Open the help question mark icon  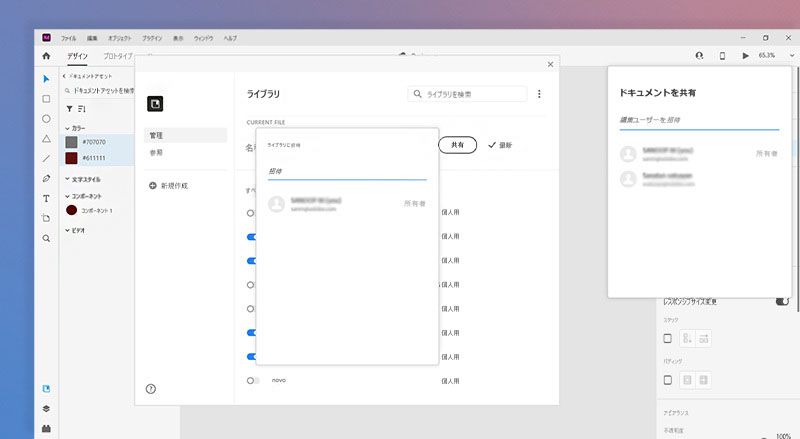[x=151, y=389]
